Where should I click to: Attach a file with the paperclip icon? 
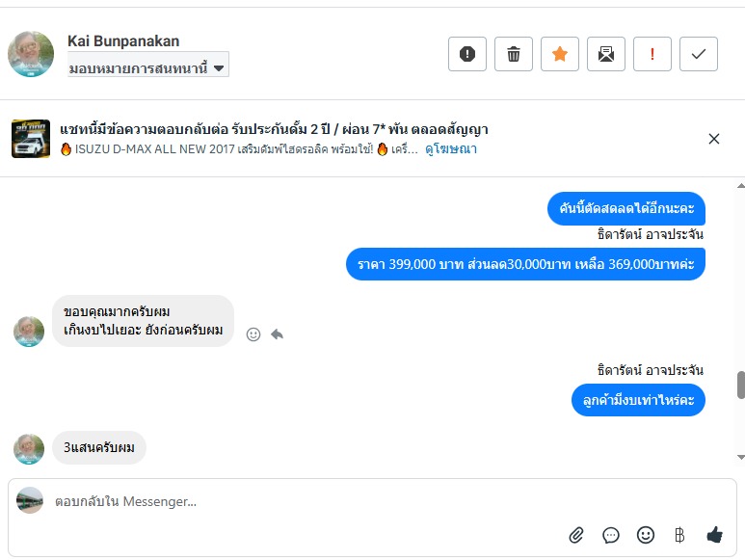click(576, 534)
